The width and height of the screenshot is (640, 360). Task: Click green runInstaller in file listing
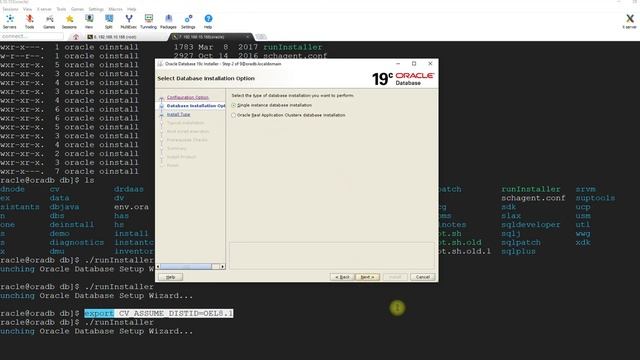pos(293,47)
